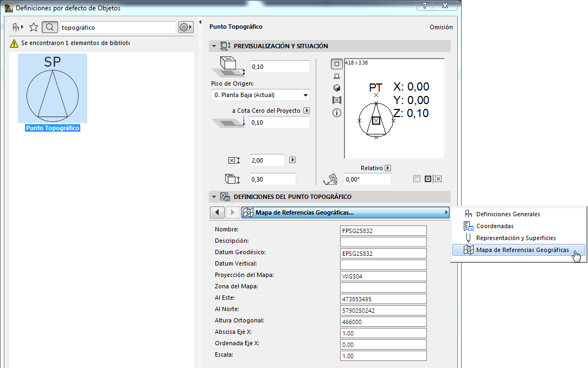Click the rotation angle icon
588x368 pixels.
(x=330, y=179)
